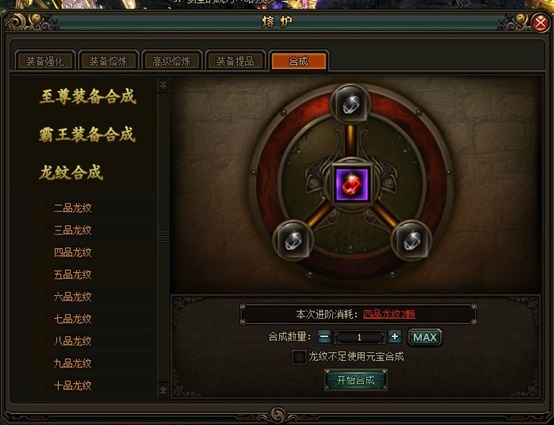Start synthesis with 开始合成 button
Image resolution: width=554 pixels, height=425 pixels.
coord(356,380)
